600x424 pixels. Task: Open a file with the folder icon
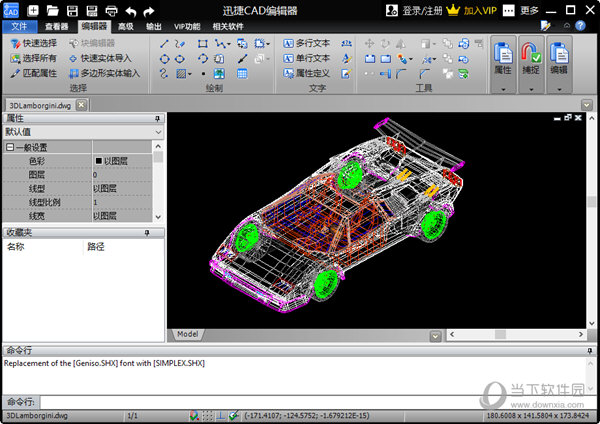coord(52,10)
